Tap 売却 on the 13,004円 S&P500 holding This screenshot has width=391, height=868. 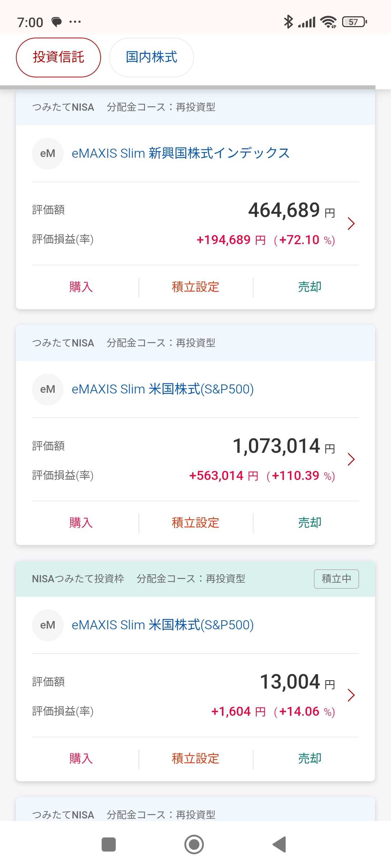click(310, 758)
